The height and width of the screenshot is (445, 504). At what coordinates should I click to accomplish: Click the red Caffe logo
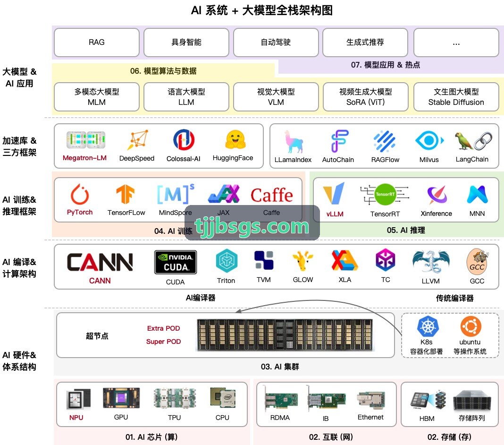point(272,195)
